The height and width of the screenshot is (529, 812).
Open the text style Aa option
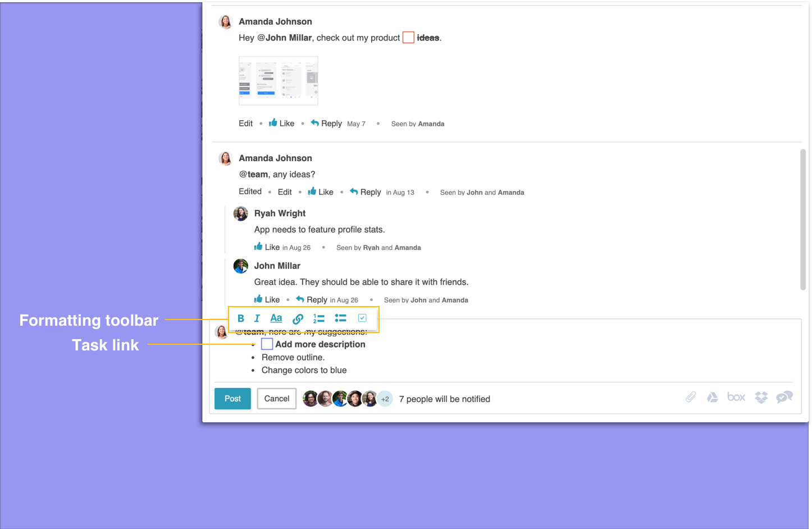(276, 318)
